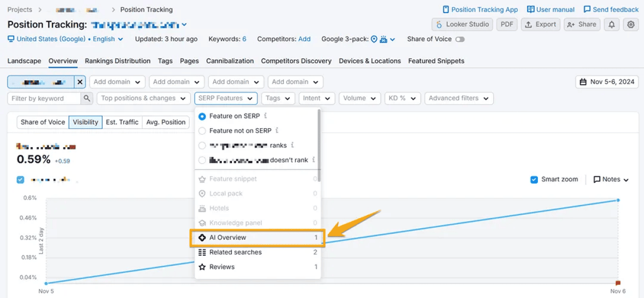Switch to the Rankings Distribution tab

click(117, 61)
